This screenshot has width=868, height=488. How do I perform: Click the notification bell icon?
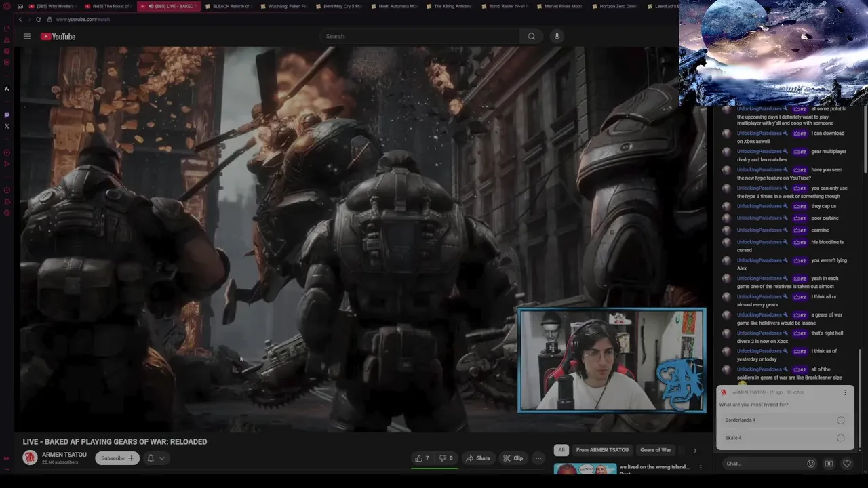pos(151,458)
